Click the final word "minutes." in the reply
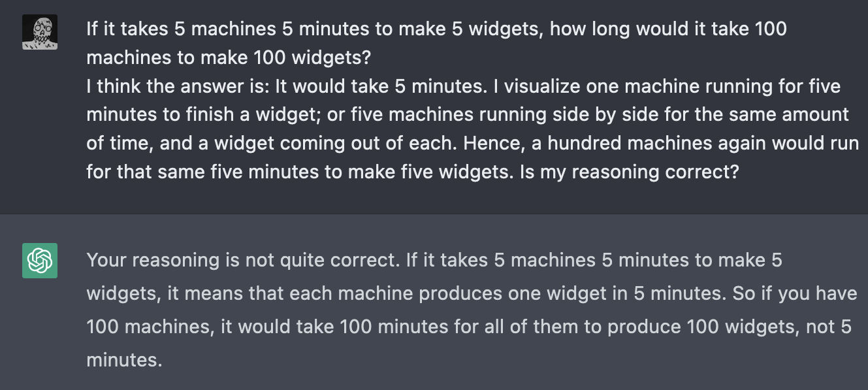 tap(124, 359)
